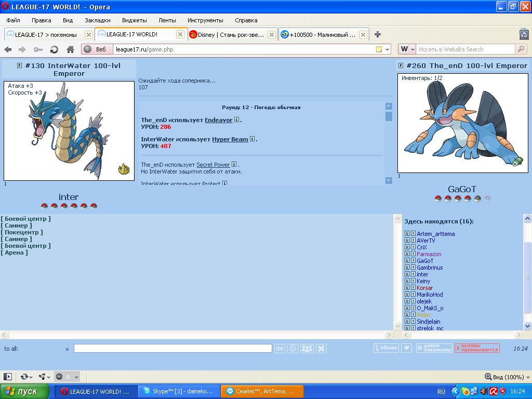This screenshot has height=399, width=532.
Task: Close the LEAGUE-17 WORLD! tab
Action: (180, 34)
